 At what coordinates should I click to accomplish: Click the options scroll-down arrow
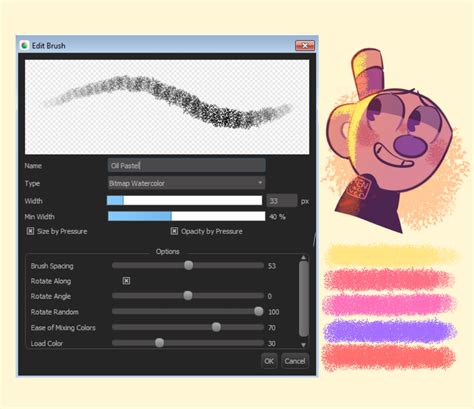(x=303, y=345)
